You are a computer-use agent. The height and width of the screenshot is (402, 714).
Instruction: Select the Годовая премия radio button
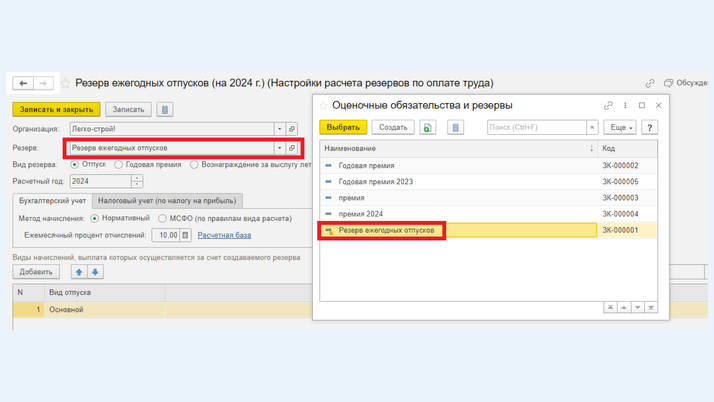coord(119,164)
